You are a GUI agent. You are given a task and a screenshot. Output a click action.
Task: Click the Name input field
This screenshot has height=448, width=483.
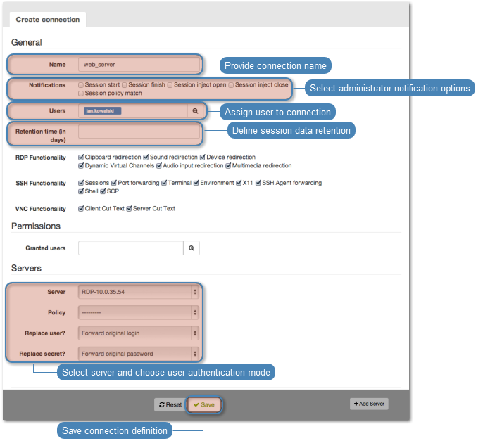(x=139, y=65)
